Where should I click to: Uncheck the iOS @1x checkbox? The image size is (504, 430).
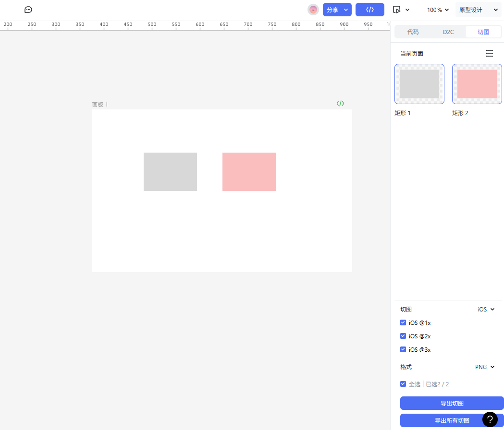point(403,322)
